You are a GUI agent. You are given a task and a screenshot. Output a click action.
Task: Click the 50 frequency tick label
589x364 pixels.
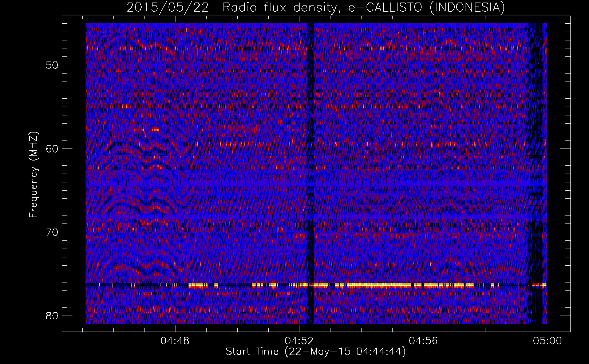pos(52,65)
